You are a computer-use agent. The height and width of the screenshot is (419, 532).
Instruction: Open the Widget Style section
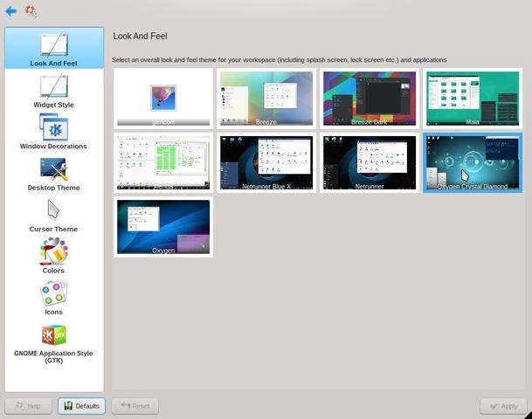[x=54, y=91]
